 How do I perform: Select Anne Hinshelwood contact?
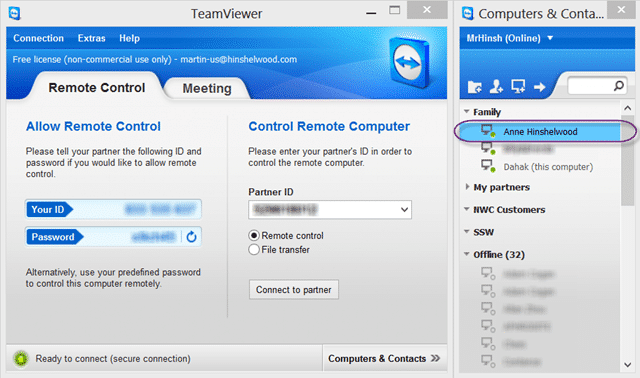[x=540, y=132]
